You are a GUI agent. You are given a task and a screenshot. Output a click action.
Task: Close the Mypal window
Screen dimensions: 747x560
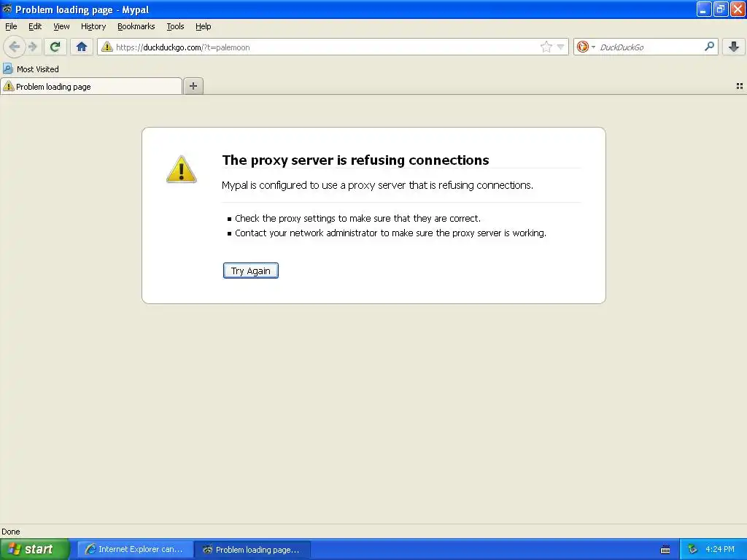(x=738, y=9)
